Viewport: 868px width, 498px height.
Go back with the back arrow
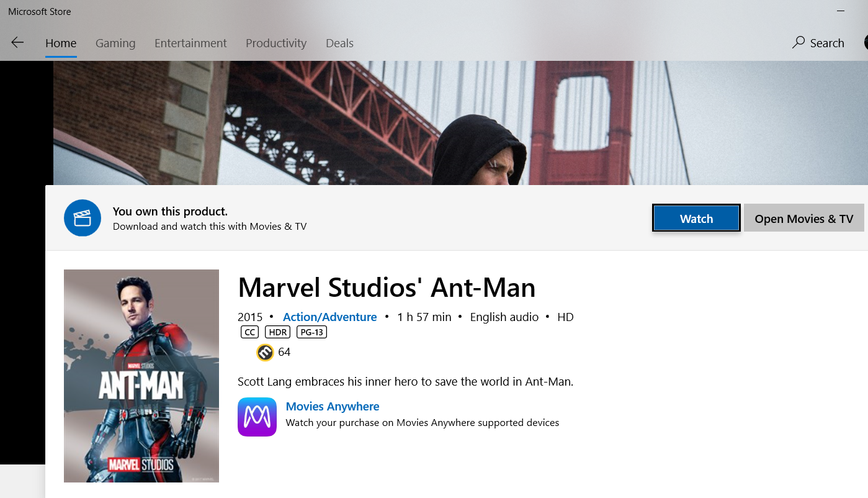point(17,43)
